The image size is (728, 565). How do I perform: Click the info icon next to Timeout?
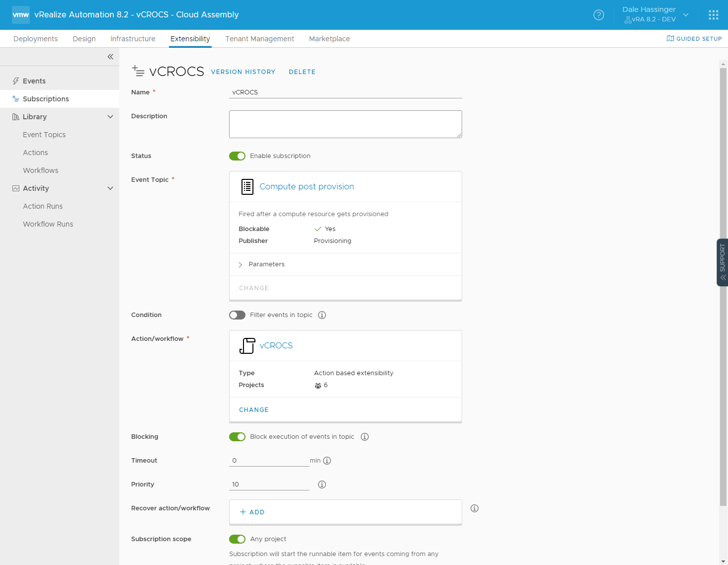pos(327,461)
